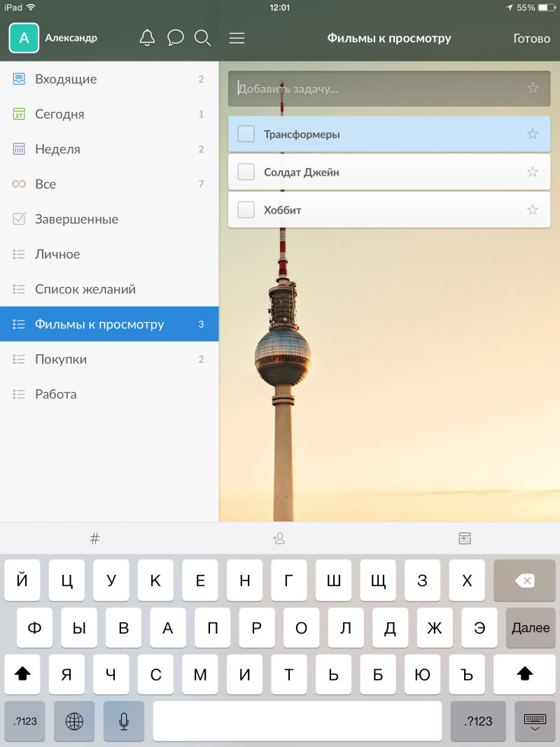Image resolution: width=560 pixels, height=747 pixels.
Task: Tick the Хоббит checkbox
Action: (x=246, y=209)
